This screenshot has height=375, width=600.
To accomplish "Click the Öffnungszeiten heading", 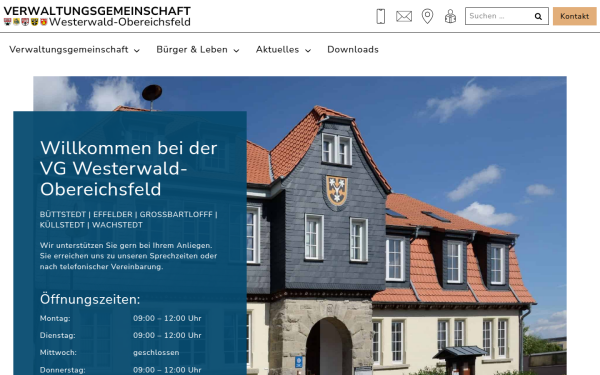I will [x=90, y=299].
